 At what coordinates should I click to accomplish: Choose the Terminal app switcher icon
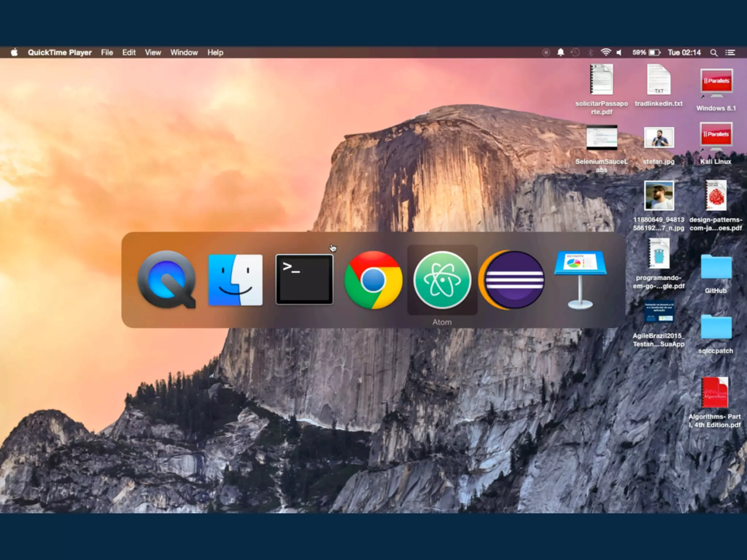pyautogui.click(x=304, y=280)
